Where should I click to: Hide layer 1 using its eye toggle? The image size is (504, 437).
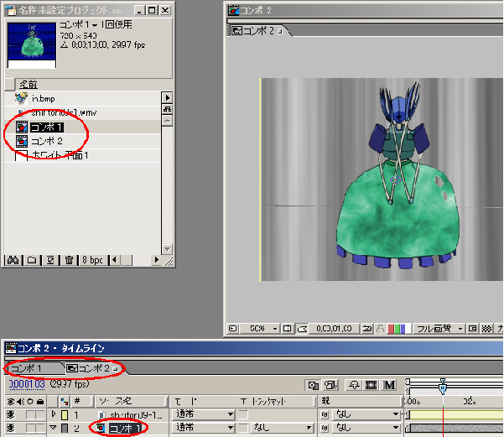pyautogui.click(x=10, y=414)
